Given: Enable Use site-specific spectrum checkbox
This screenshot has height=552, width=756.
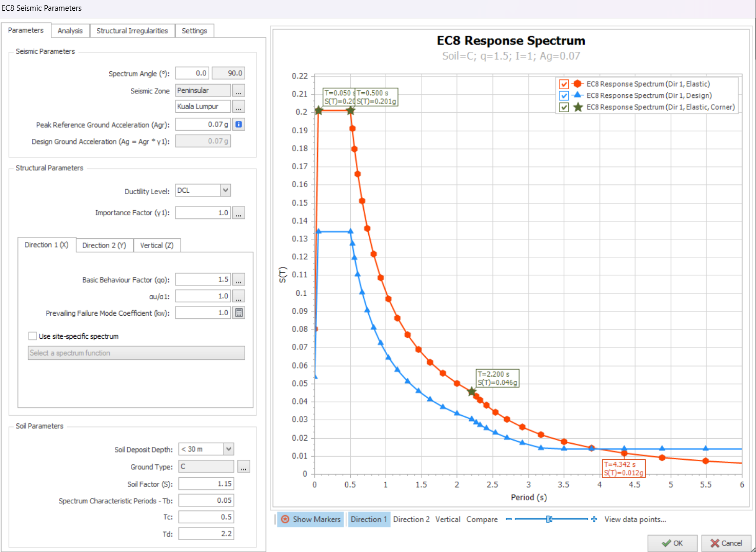Looking at the screenshot, I should click(33, 336).
